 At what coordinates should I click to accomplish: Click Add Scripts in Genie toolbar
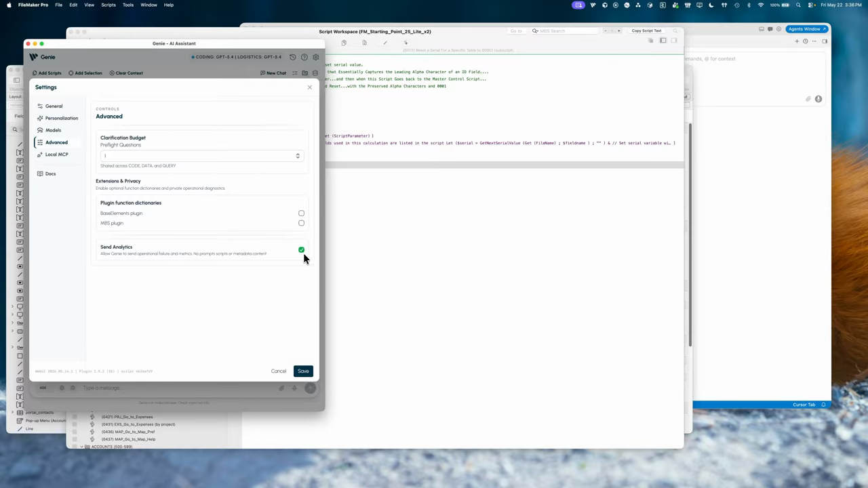47,73
